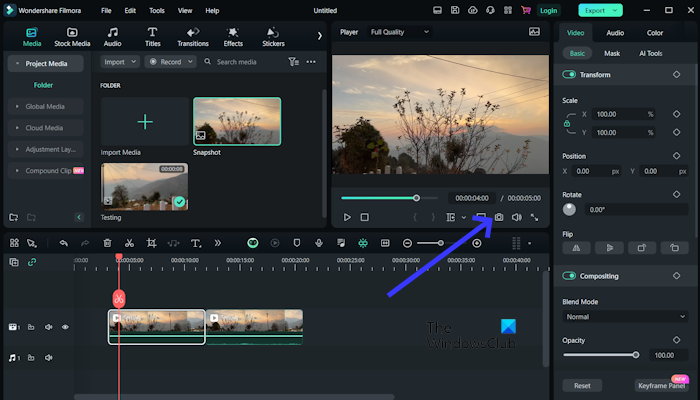Viewport: 700px width, 400px height.
Task: Select the Testing video thumbnail
Action: pos(144,187)
